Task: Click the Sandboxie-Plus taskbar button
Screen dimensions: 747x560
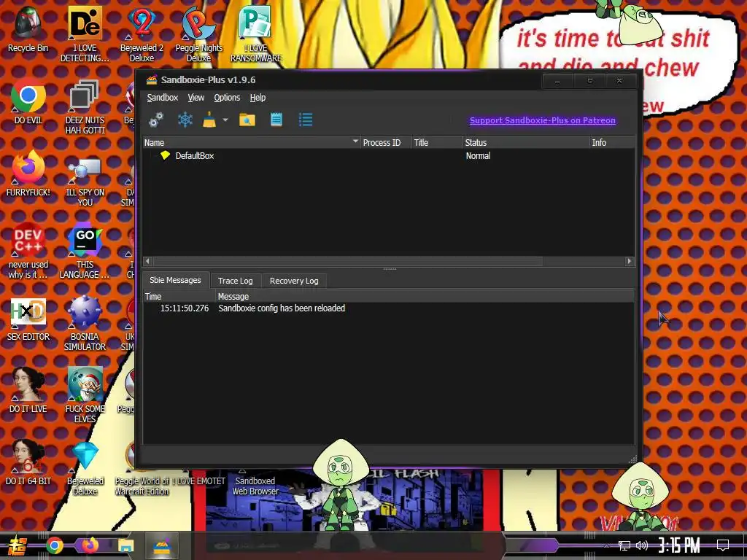Action: click(x=162, y=545)
